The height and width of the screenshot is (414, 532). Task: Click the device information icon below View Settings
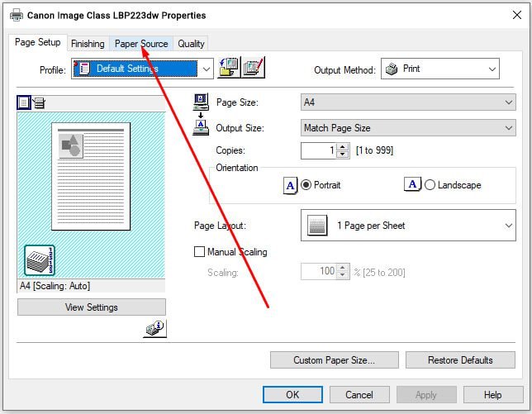154,329
